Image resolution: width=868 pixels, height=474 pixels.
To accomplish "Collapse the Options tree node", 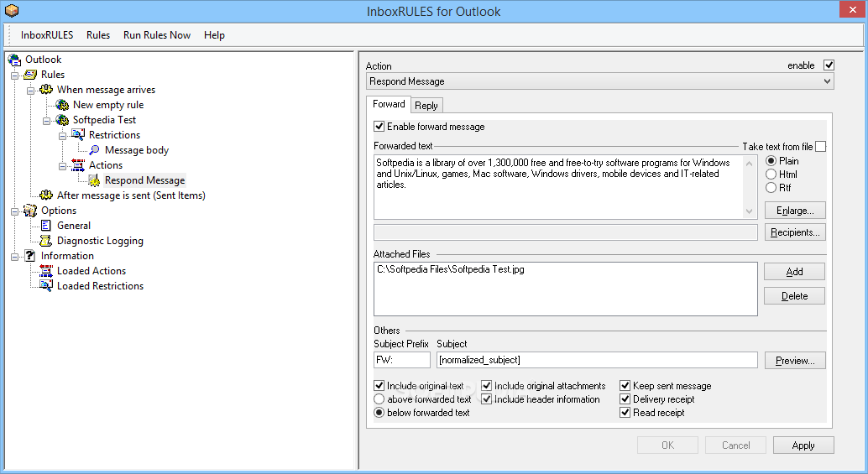I will 15,211.
